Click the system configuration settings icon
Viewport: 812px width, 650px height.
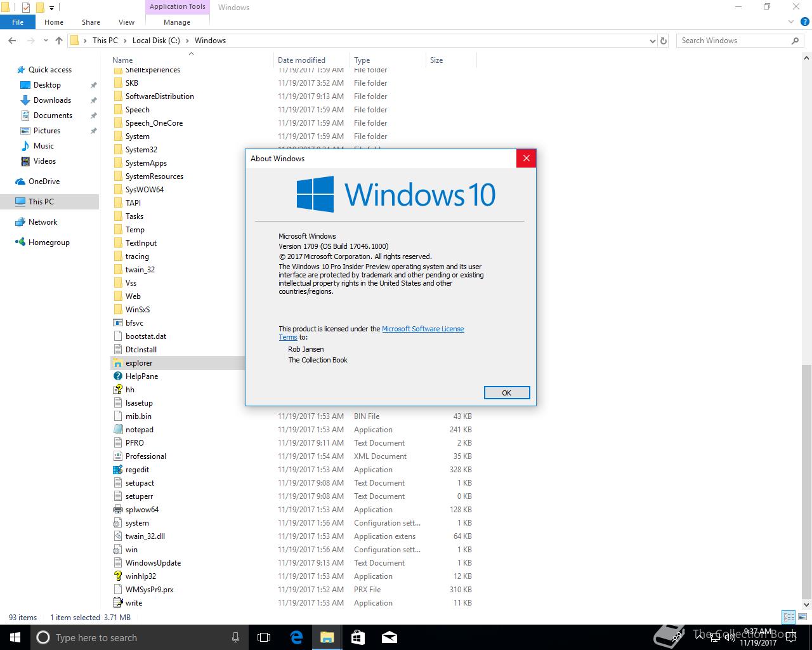(x=117, y=523)
